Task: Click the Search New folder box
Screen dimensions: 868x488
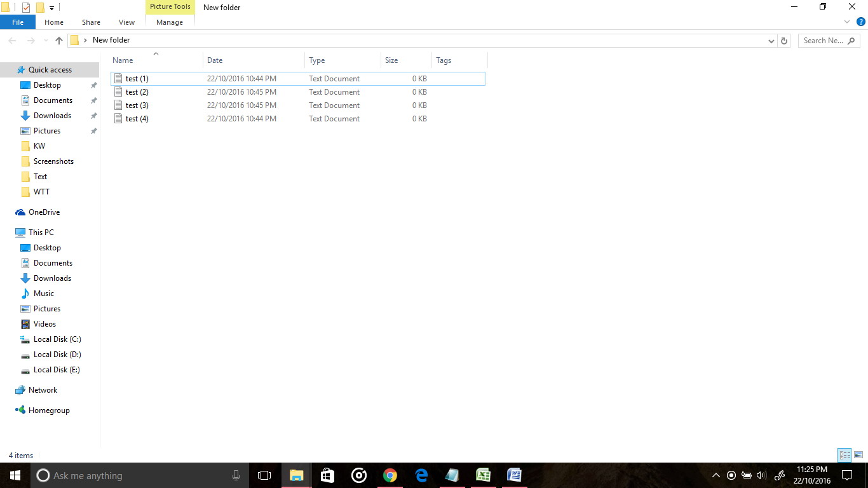Action: [x=828, y=41]
